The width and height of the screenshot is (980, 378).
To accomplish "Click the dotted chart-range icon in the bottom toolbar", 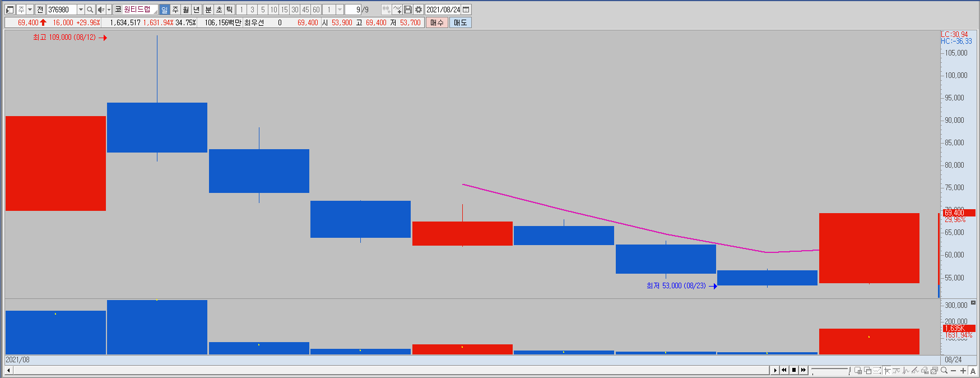I will click(x=877, y=370).
